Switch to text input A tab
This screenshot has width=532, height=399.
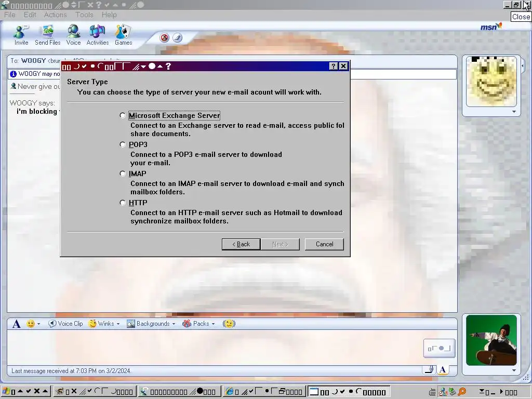pos(443,370)
